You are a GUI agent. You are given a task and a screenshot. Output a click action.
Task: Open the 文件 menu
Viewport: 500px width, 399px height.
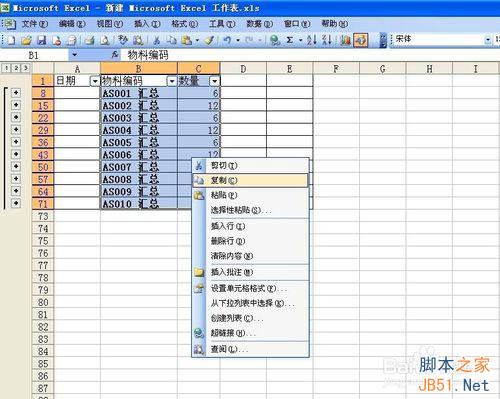pyautogui.click(x=35, y=24)
